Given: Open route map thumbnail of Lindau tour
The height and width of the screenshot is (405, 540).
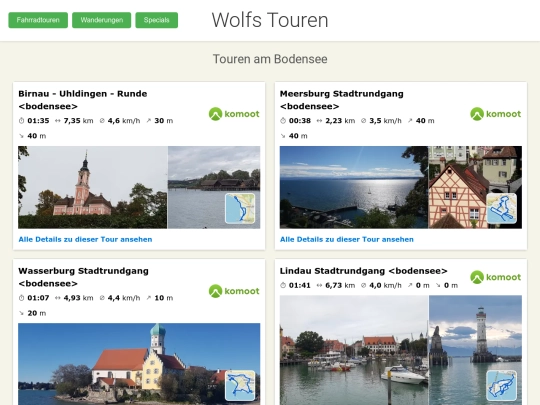Looking at the screenshot, I should coord(502,385).
